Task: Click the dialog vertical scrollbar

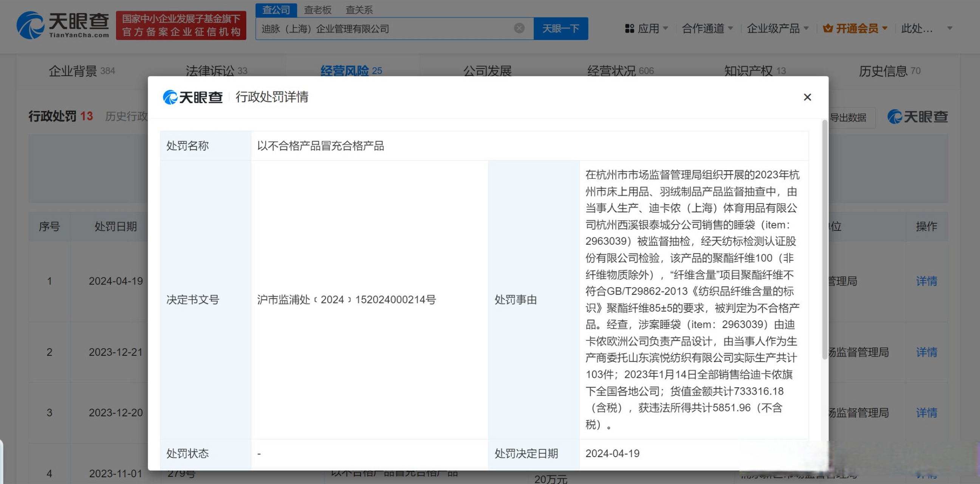Action: pos(824,240)
